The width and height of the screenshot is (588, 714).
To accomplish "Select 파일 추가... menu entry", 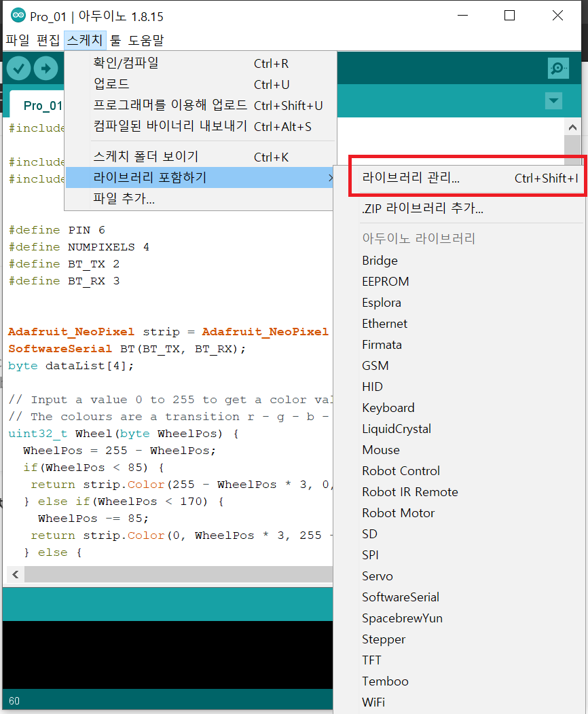I will pos(200,199).
